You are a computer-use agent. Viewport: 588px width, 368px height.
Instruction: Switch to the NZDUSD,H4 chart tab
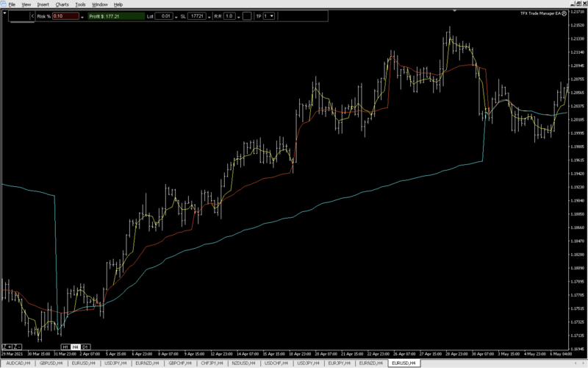point(243,363)
